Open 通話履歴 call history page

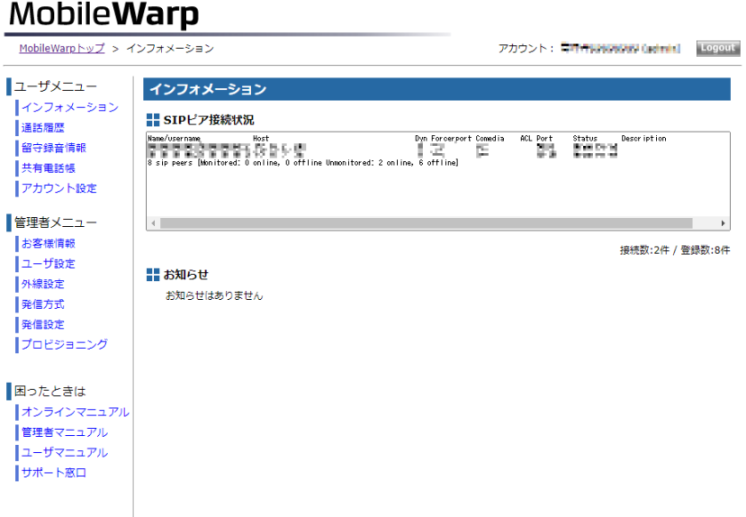point(43,128)
